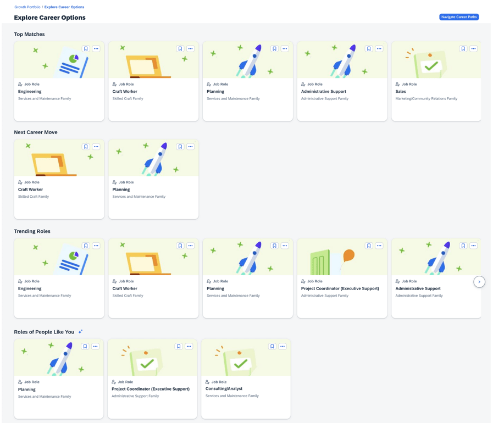Open more options for Planning in Next Career Move

[190, 147]
